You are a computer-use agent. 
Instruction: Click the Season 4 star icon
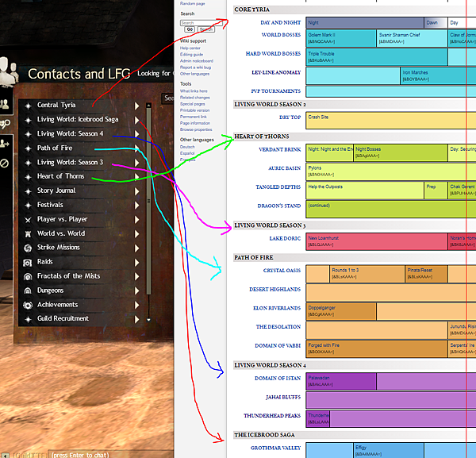pyautogui.click(x=28, y=134)
